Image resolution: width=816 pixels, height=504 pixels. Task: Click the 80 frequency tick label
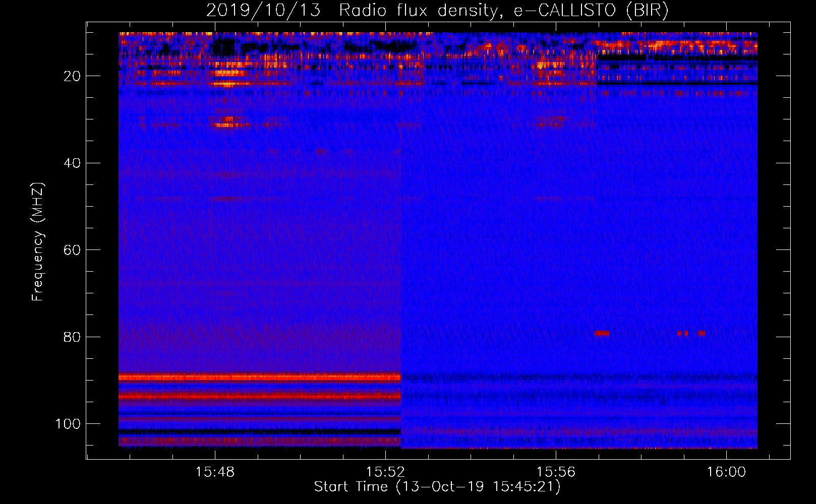[72, 337]
